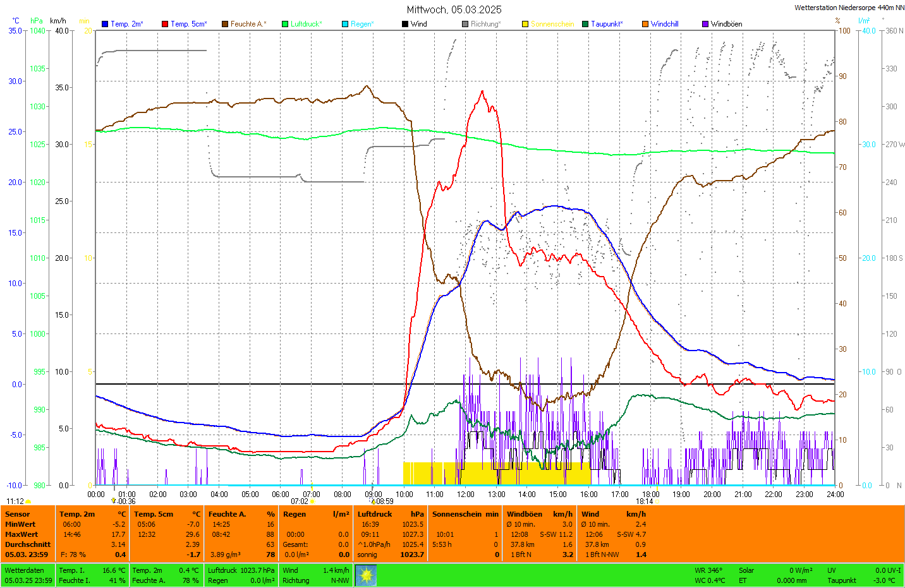Select the Luftdruck hPa table column header
The image size is (905, 588).
click(391, 514)
